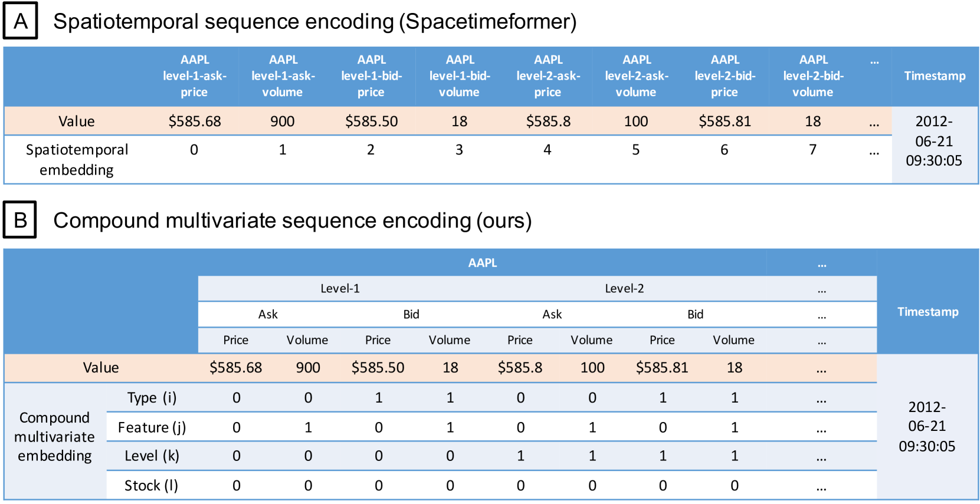
Task: Select the Compound multivariate sequence encoding title
Action: (292, 220)
